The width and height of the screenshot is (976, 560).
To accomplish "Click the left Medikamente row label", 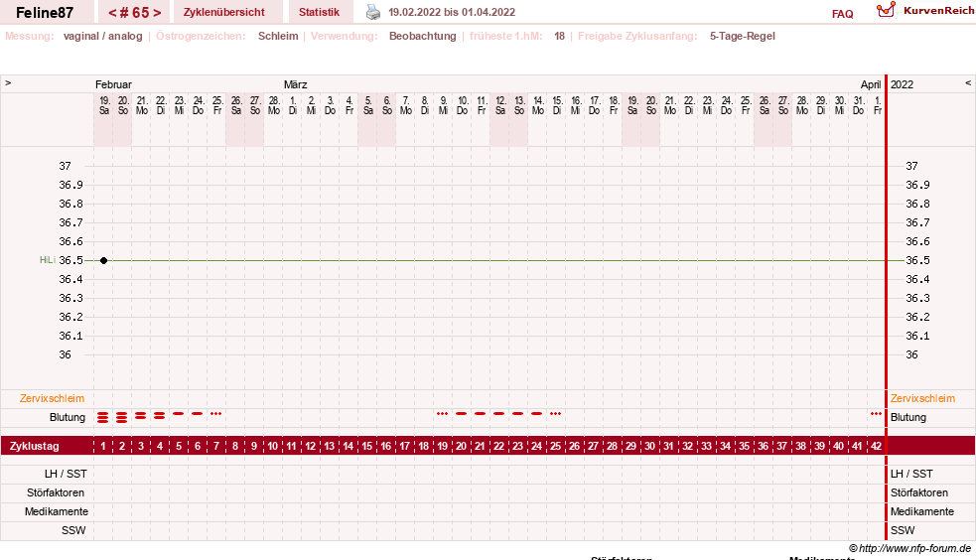I will (57, 511).
